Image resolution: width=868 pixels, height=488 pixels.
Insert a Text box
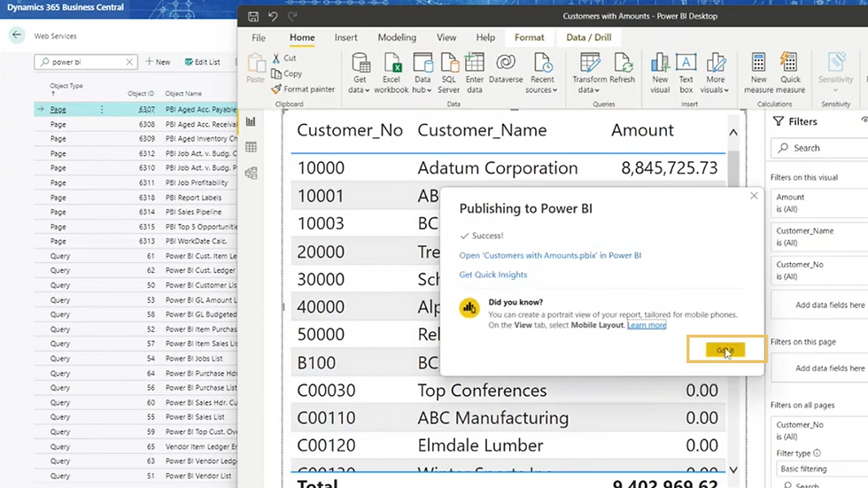pyautogui.click(x=686, y=74)
